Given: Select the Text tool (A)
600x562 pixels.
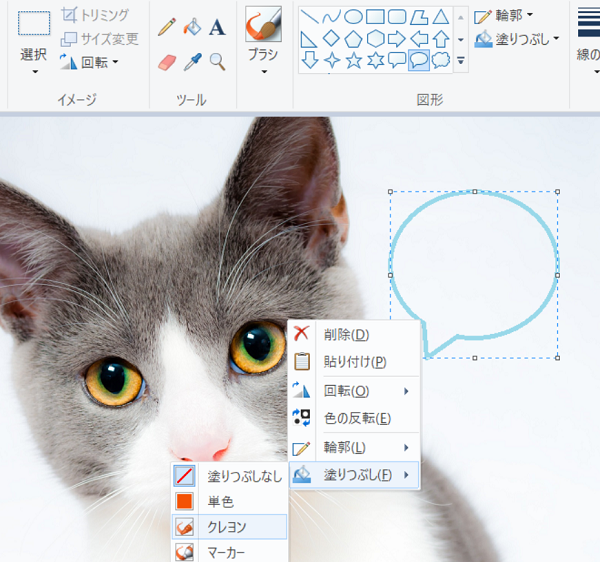Looking at the screenshot, I should pyautogui.click(x=217, y=27).
